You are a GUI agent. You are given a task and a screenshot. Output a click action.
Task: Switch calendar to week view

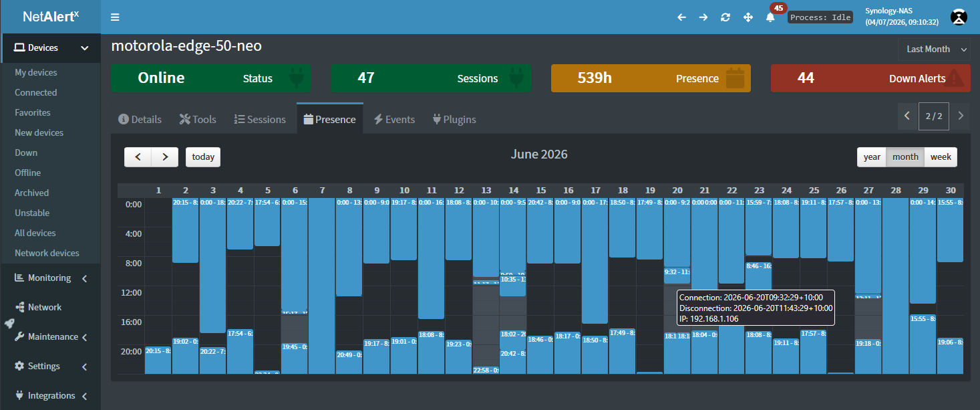point(941,157)
